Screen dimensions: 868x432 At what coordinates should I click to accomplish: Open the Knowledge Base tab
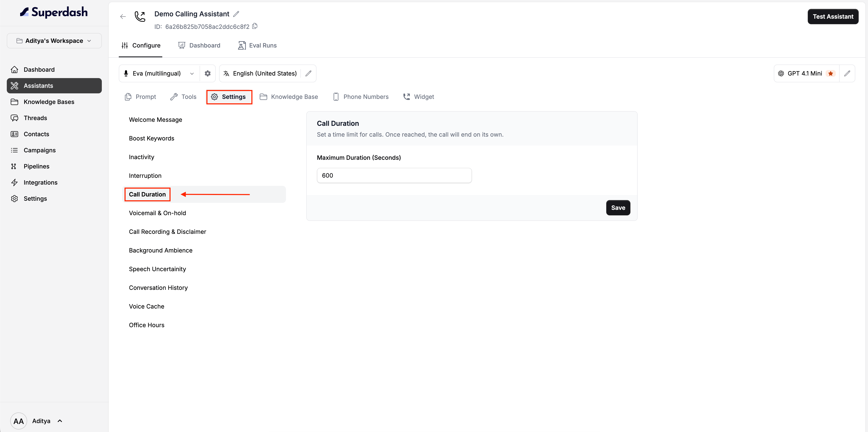(289, 97)
